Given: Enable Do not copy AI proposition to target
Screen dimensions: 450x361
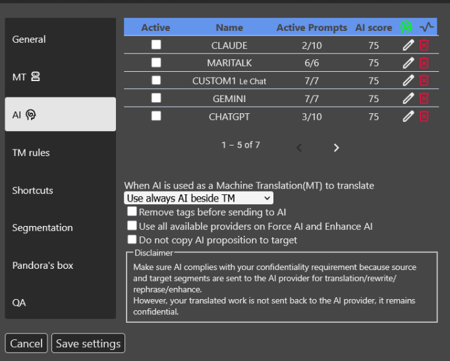Looking at the screenshot, I should [132, 239].
